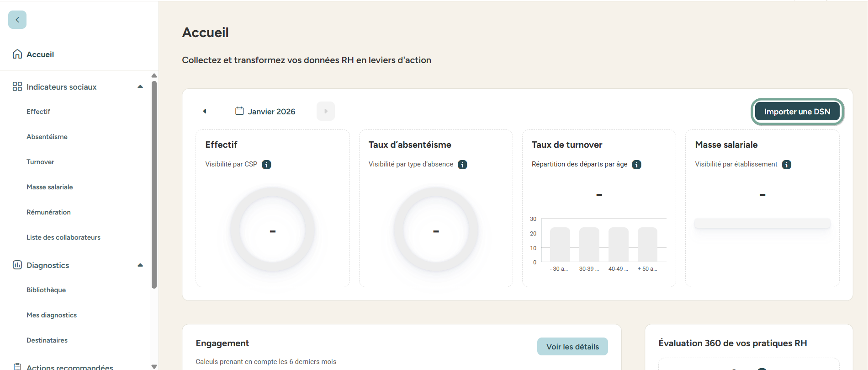Click the next month arrow button

(x=326, y=111)
